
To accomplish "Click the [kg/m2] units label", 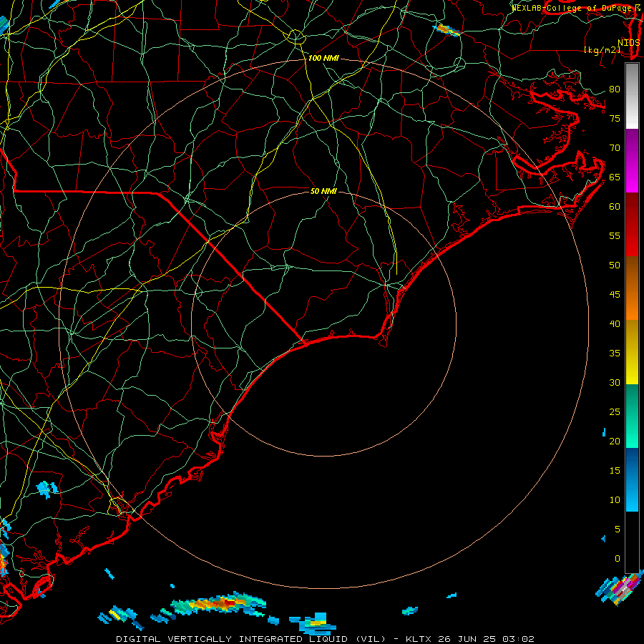I will [x=602, y=50].
